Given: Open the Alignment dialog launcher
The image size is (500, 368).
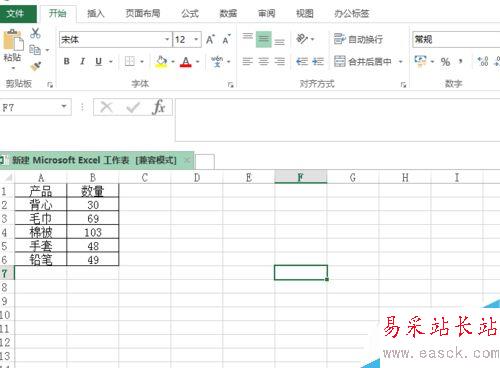Looking at the screenshot, I should tap(403, 85).
